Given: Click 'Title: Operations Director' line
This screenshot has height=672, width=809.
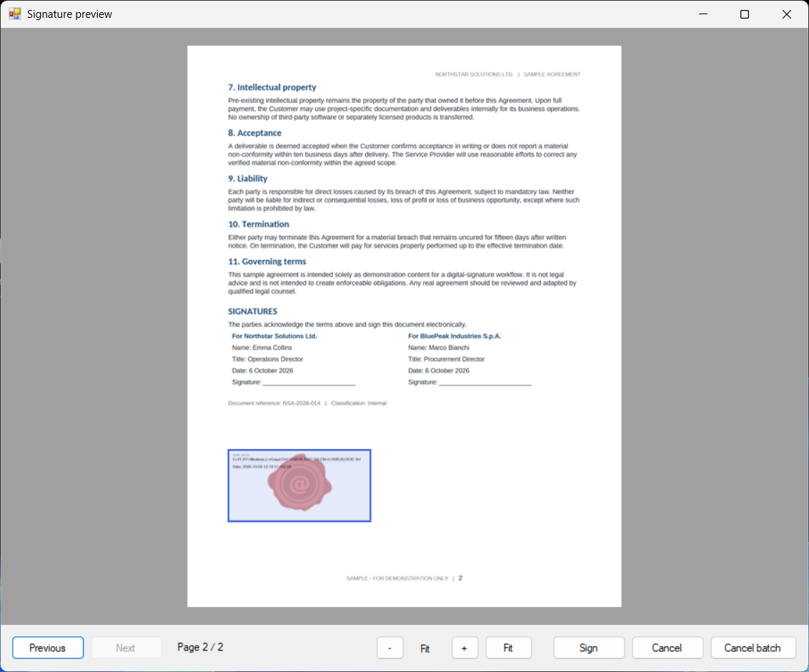Looking at the screenshot, I should (x=267, y=359).
